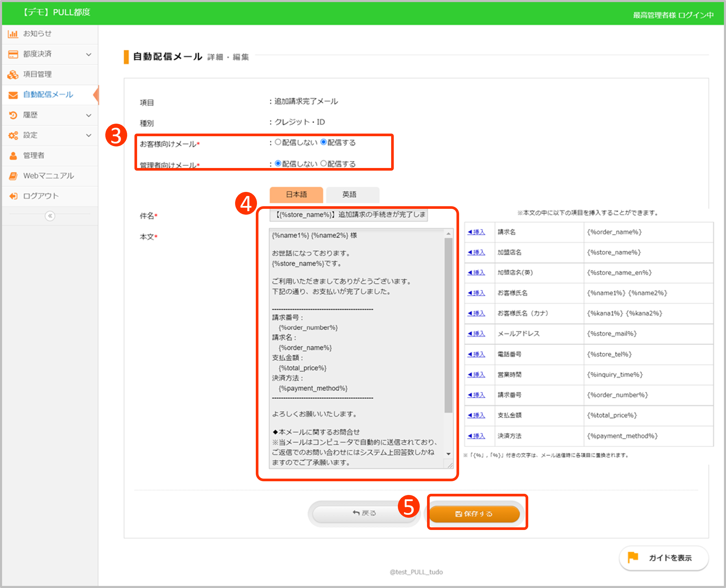
Task: Click the 件名 subject input field
Action: pyautogui.click(x=348, y=215)
